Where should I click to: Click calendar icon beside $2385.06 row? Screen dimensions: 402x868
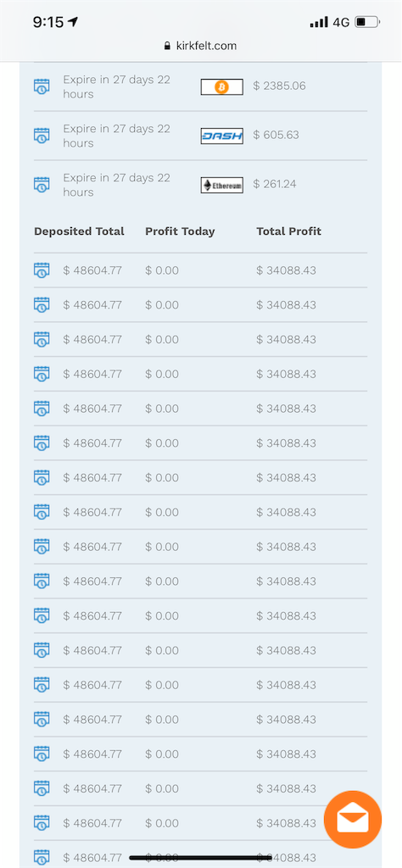point(42,87)
